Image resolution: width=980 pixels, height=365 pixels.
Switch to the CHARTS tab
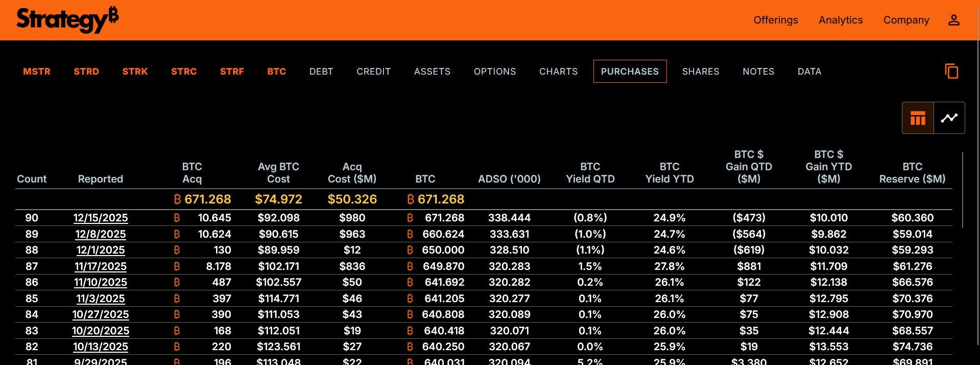[x=558, y=72]
